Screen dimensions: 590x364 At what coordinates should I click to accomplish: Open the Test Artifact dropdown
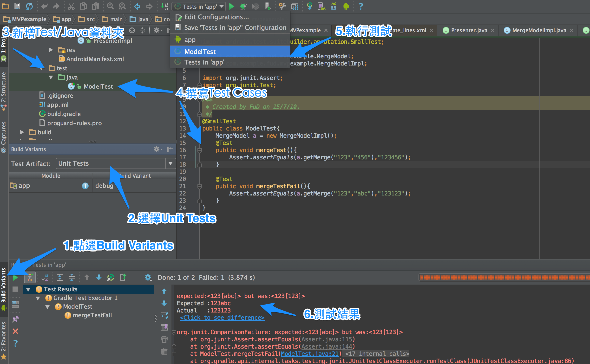click(170, 164)
